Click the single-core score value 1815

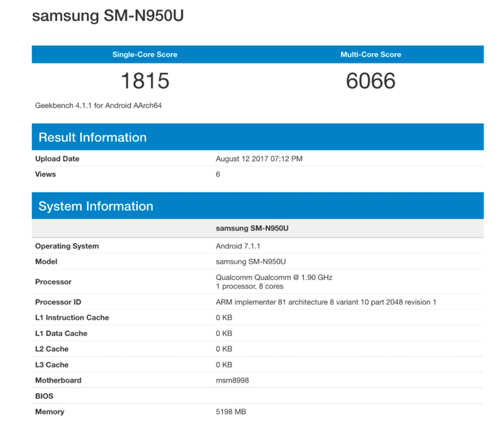tap(145, 81)
